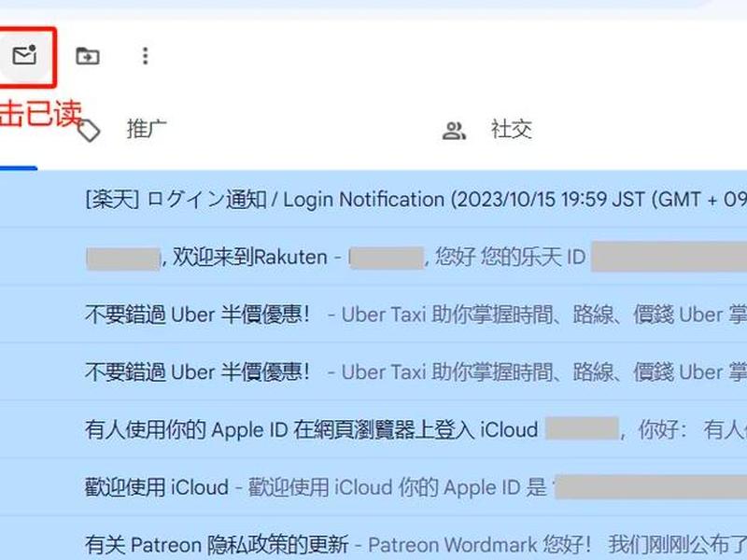Screen dimensions: 747x560
Task: Switch to the 推广 promotions tab
Action: click(147, 130)
